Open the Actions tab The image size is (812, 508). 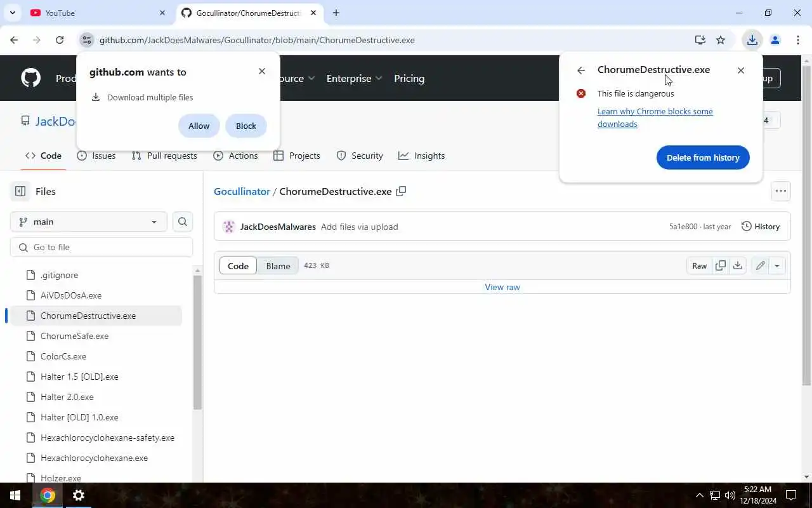(x=236, y=156)
